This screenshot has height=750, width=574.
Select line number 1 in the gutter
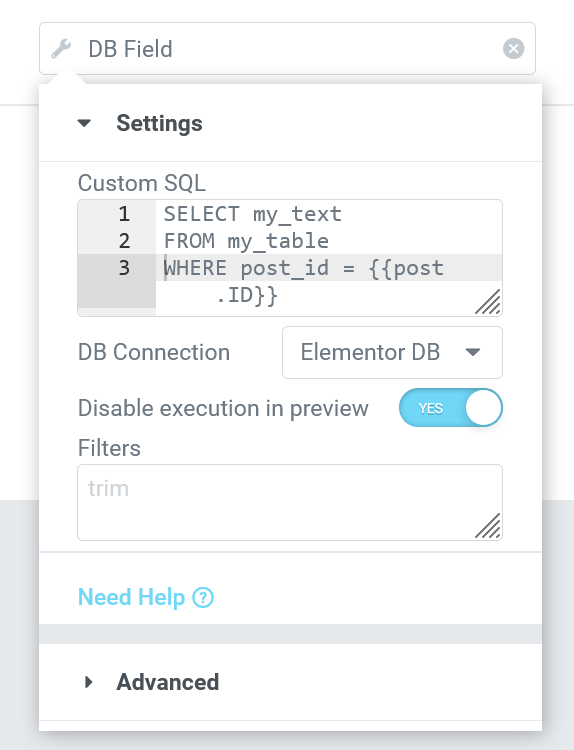124,214
